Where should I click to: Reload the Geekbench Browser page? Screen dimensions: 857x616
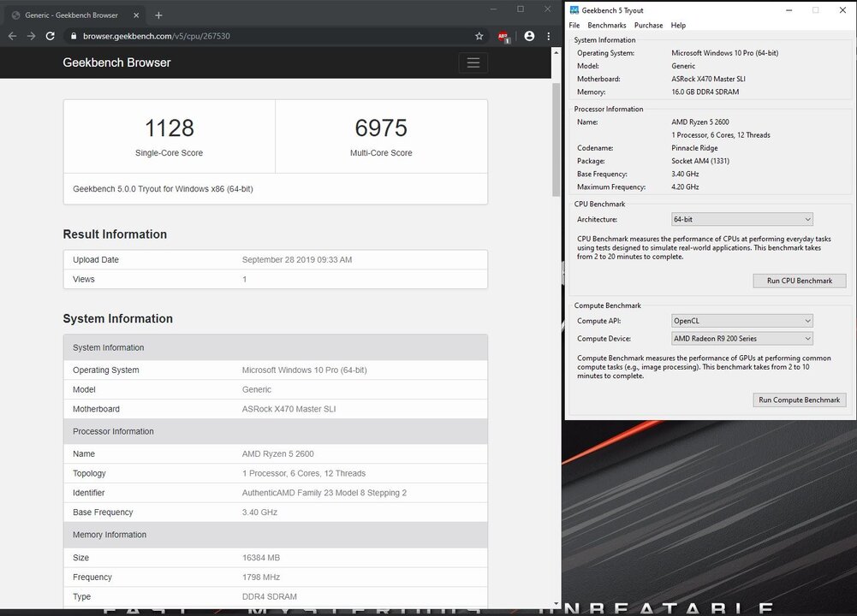point(51,36)
